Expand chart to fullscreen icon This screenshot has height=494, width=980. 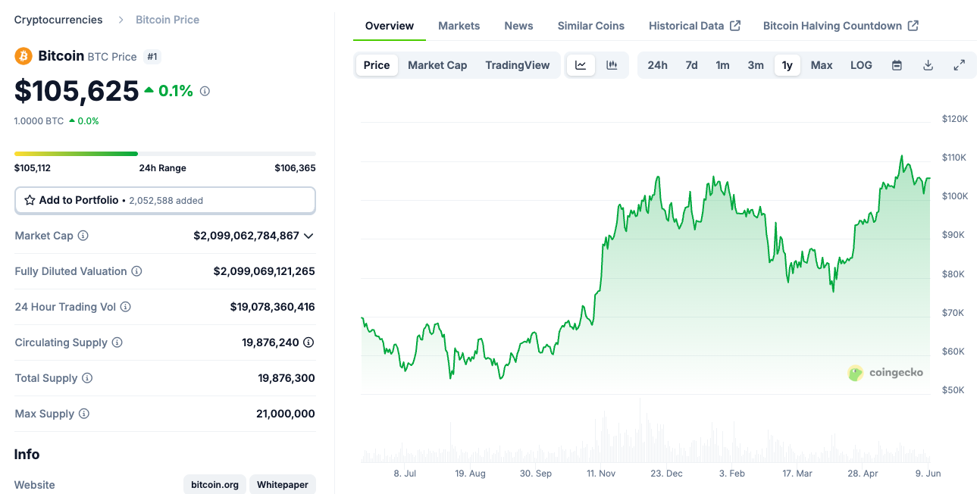point(959,65)
